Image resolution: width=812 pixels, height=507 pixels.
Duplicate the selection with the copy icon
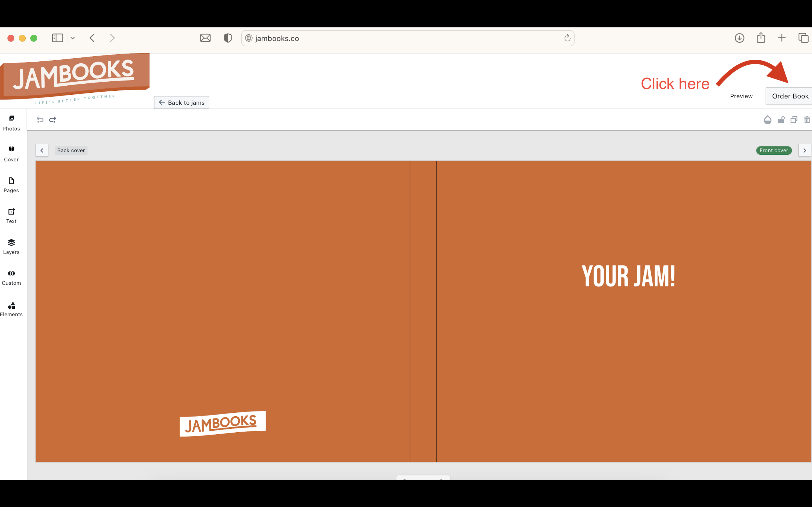pyautogui.click(x=794, y=120)
